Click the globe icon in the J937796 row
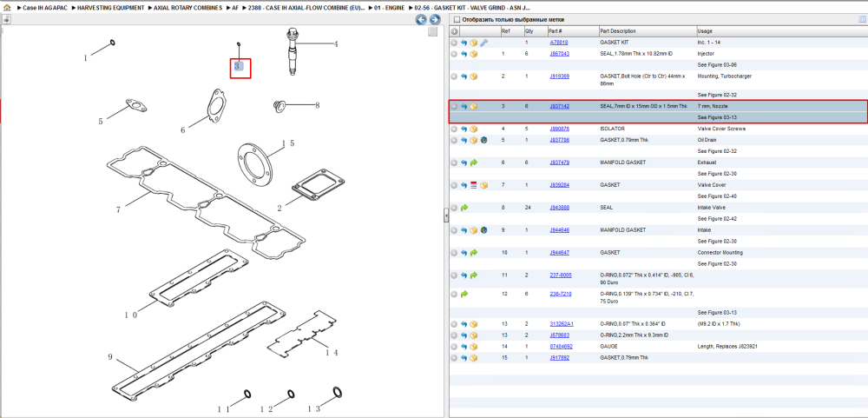This screenshot has width=868, height=418. point(483,140)
